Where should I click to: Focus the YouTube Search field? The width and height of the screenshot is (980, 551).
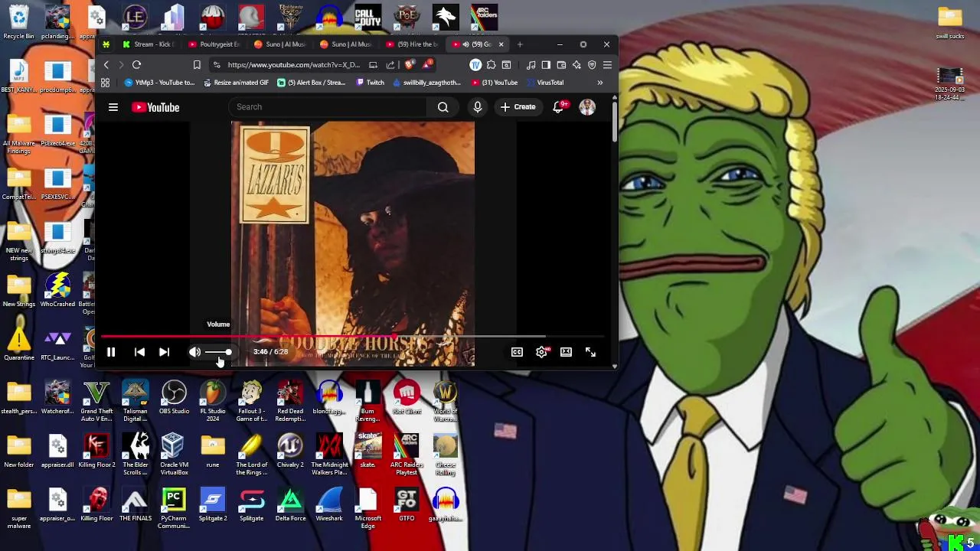pos(328,107)
